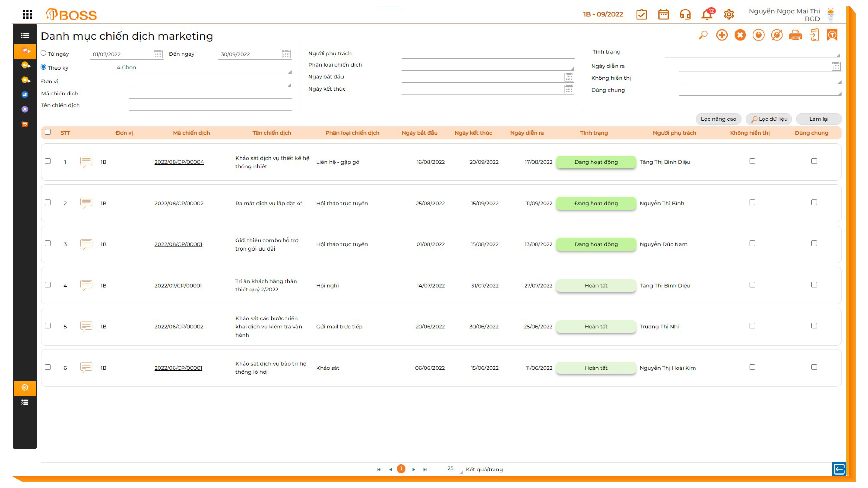Open campaign link 2022/08/CP/00004

click(x=179, y=162)
